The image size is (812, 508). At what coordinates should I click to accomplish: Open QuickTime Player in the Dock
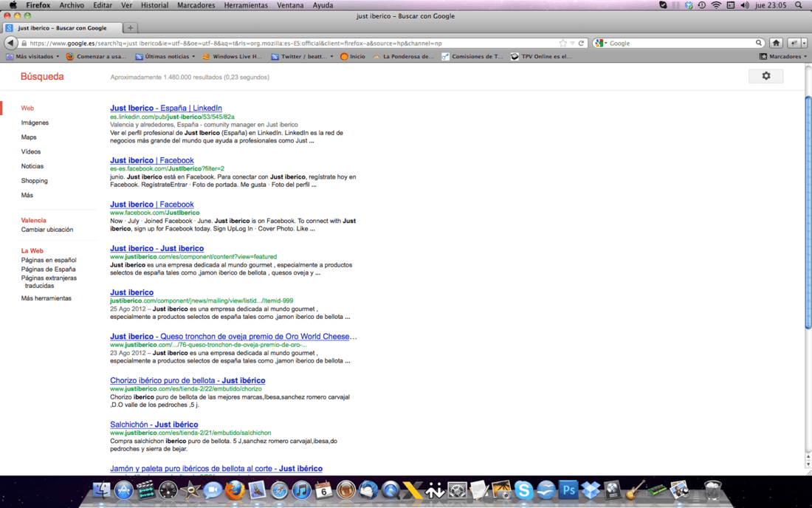[x=390, y=490]
